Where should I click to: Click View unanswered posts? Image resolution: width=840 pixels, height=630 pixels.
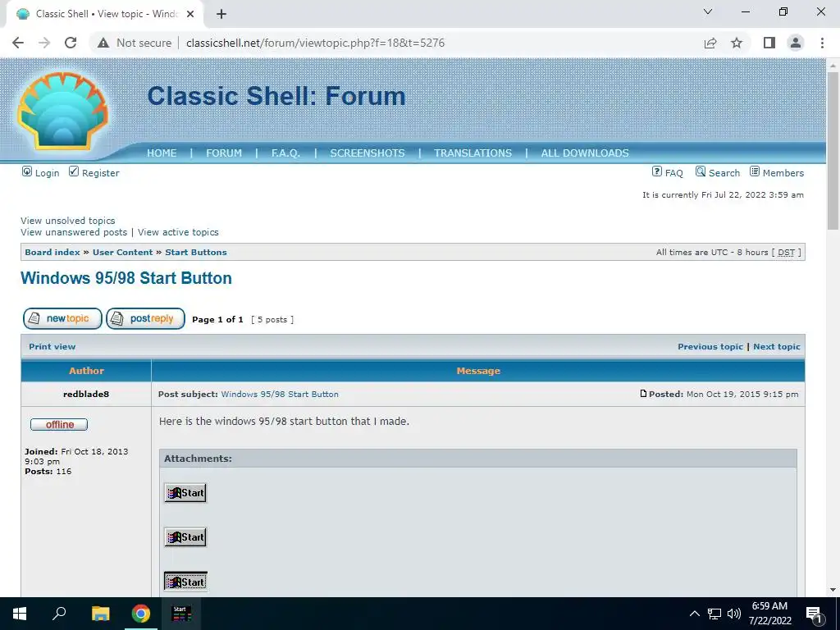(74, 232)
